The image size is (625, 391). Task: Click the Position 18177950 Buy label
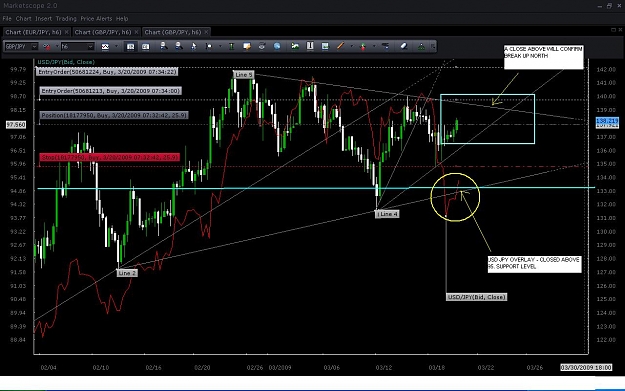114,115
